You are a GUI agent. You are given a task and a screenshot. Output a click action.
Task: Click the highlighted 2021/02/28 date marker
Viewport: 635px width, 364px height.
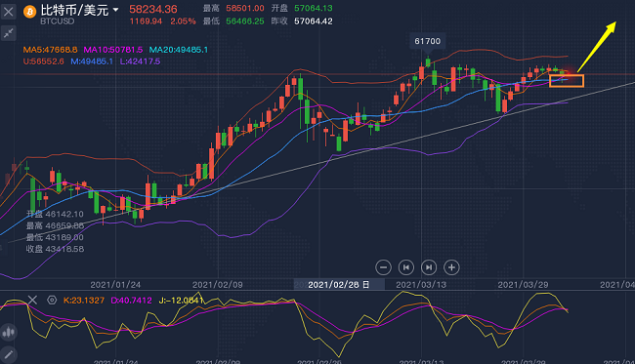339,284
